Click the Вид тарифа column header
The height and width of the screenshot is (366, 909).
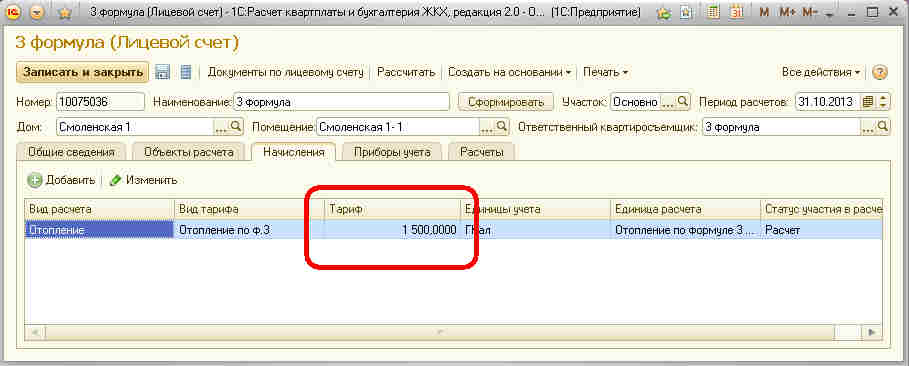point(249,209)
